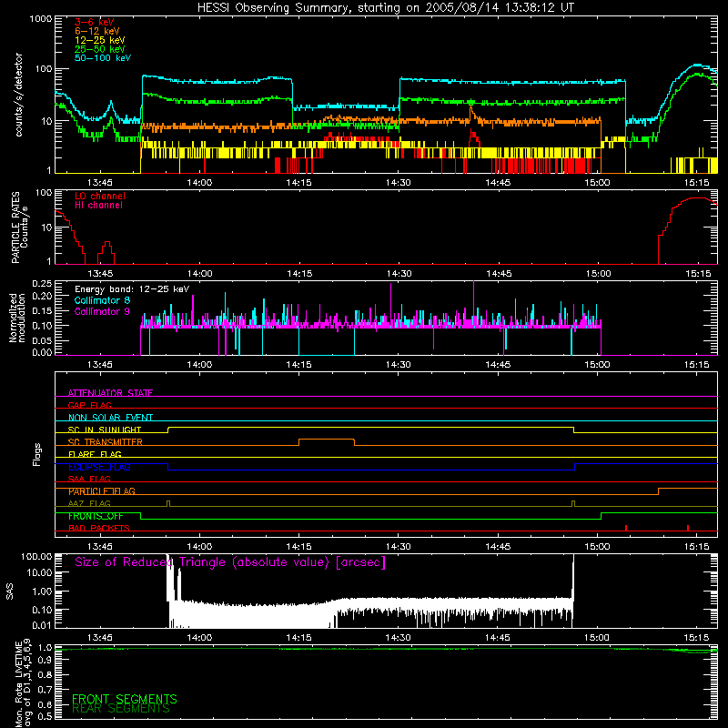Select the "REAR SEGMENTS" legend label
Viewport: 728px width, 728px height.
121,709
